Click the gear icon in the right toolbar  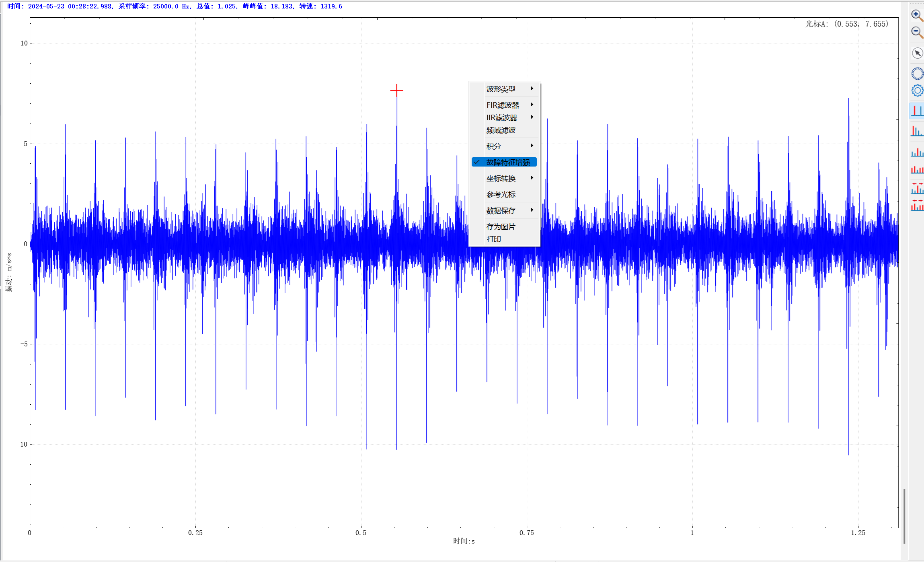click(917, 91)
